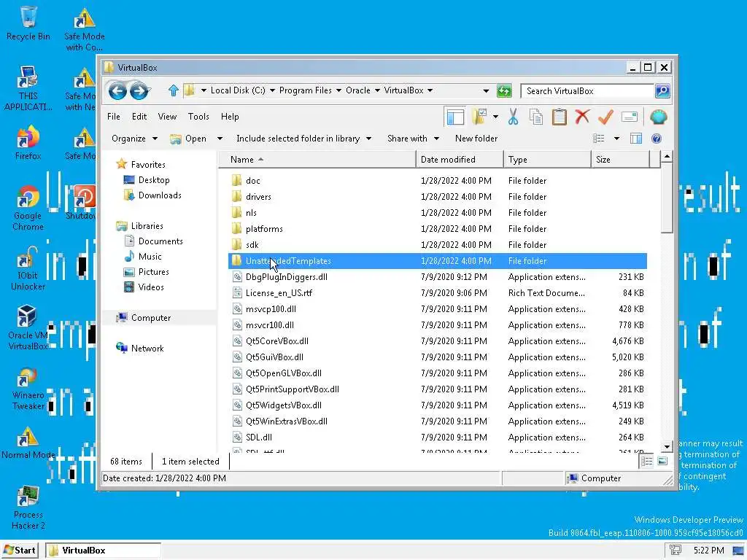Screen dimensions: 747x560
Task: Click the Copy toolbar icon
Action: pos(536,117)
